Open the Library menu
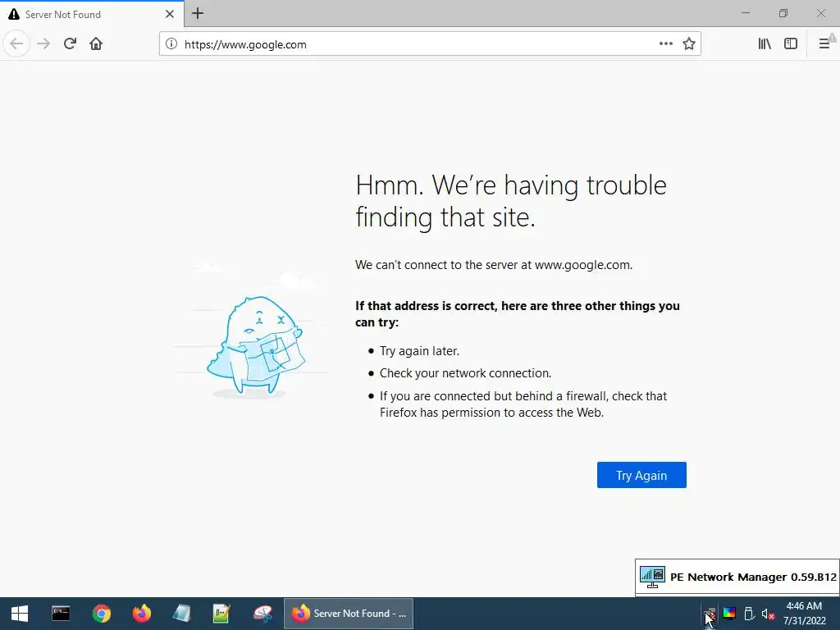 (x=765, y=44)
